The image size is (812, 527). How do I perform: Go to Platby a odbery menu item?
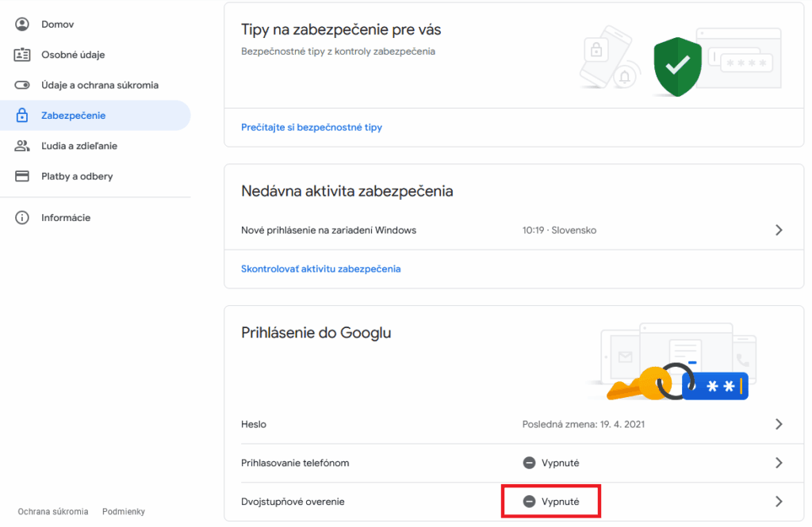pos(77,176)
